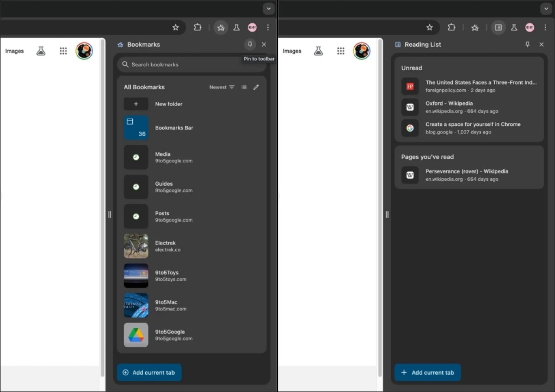
Task: Open Google apps grid in Reading List window
Action: click(x=341, y=51)
